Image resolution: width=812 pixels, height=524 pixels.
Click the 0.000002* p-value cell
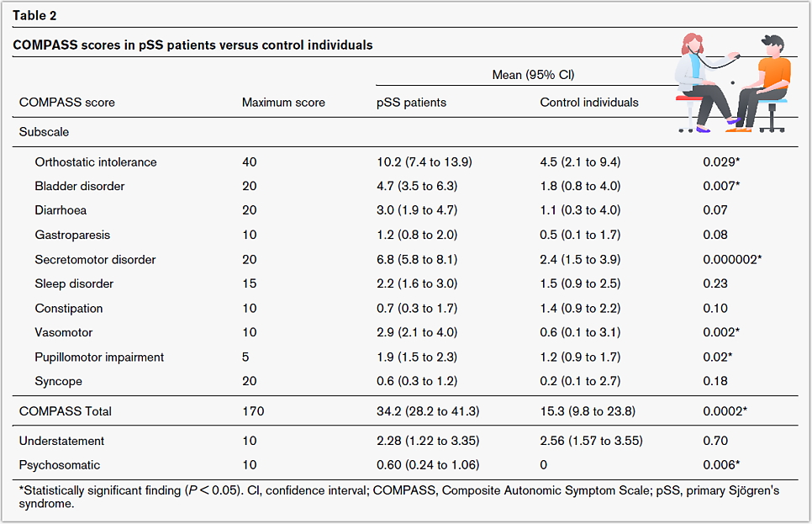point(732,259)
